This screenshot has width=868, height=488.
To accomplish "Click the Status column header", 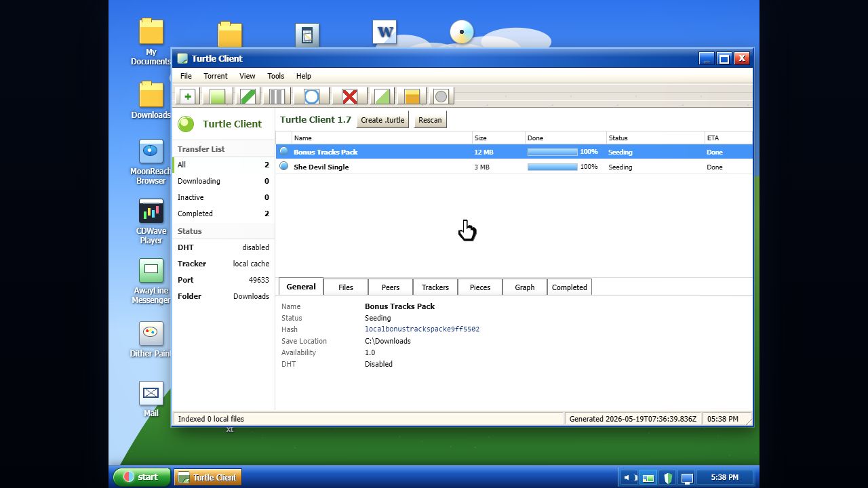I will (x=655, y=138).
